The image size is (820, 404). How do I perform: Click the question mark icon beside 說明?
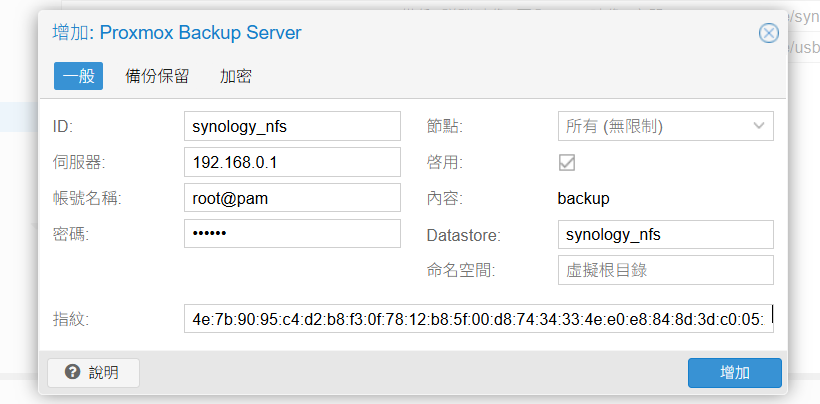(x=72, y=373)
